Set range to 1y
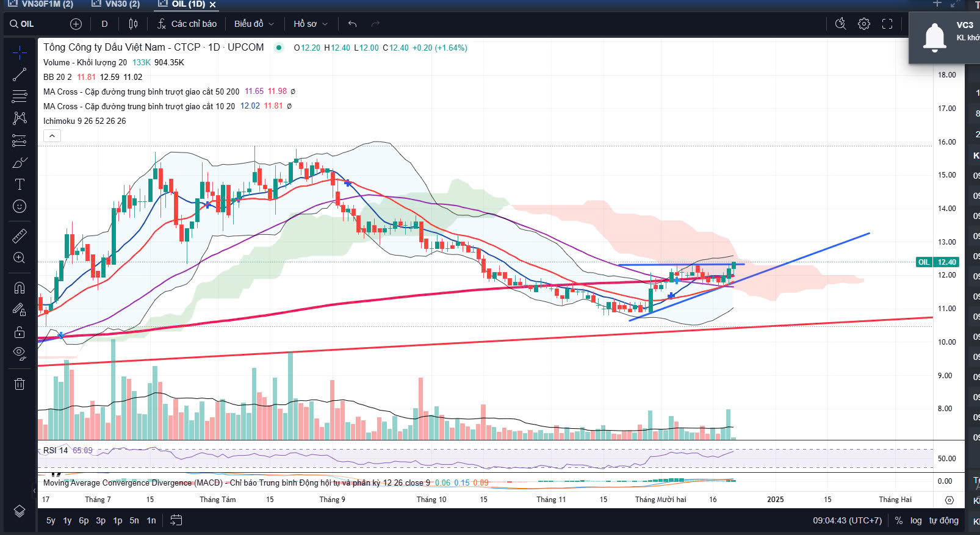 point(67,520)
